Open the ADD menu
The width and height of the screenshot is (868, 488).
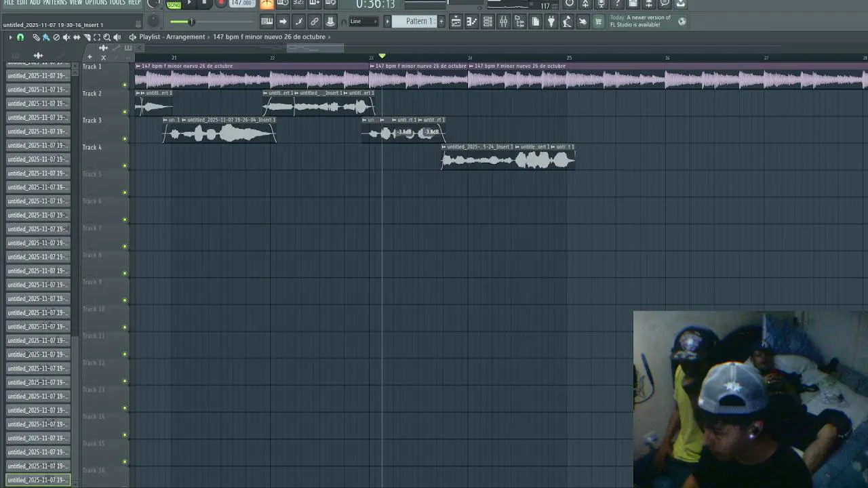[35, 3]
